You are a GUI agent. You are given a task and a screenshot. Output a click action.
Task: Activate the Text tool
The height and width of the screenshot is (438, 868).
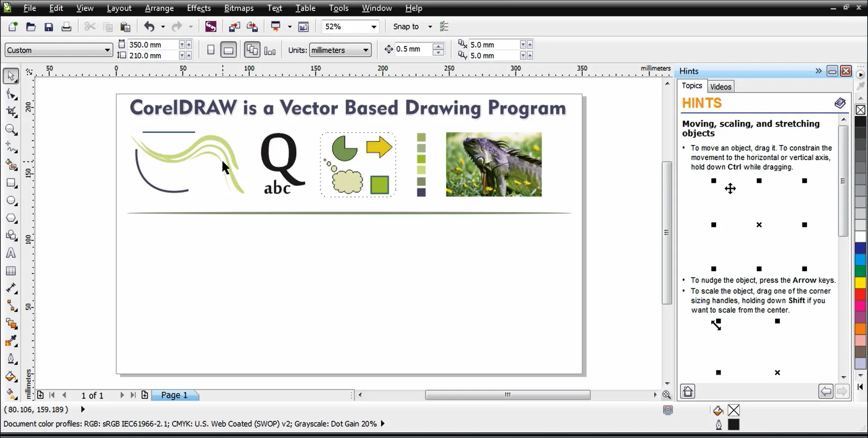click(x=11, y=253)
